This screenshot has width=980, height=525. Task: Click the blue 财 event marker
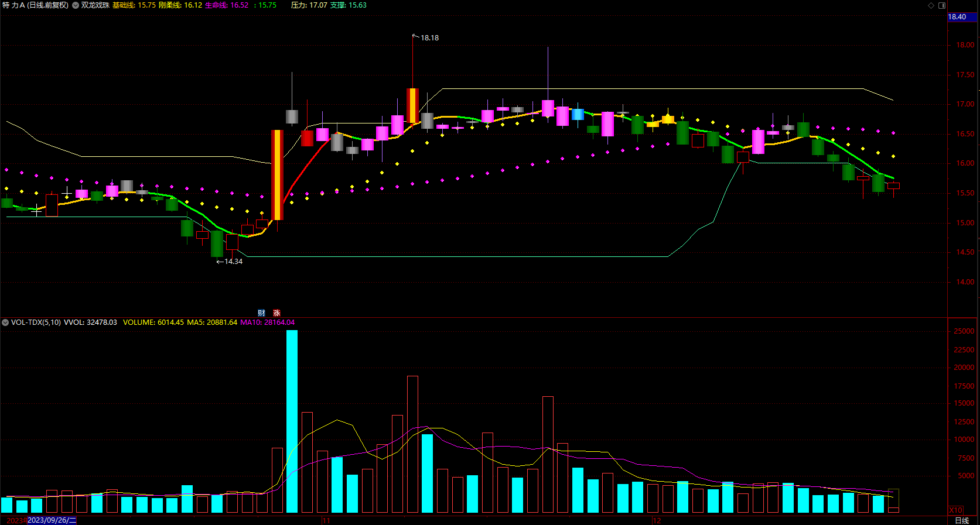[x=261, y=313]
